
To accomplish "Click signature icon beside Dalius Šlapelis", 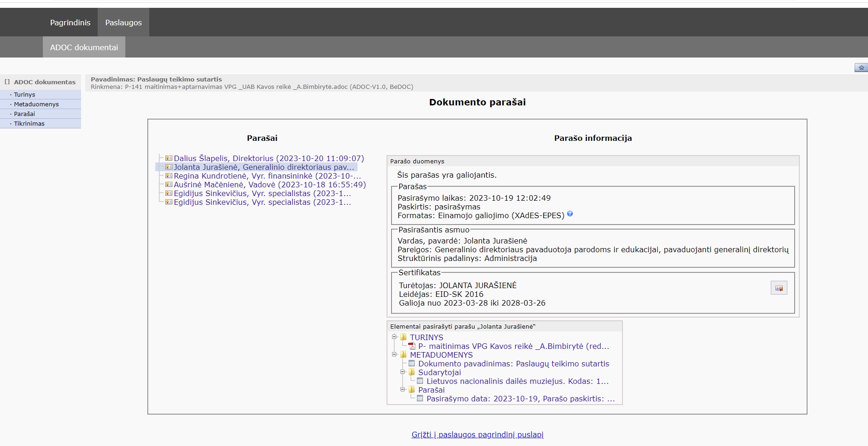I will [169, 158].
